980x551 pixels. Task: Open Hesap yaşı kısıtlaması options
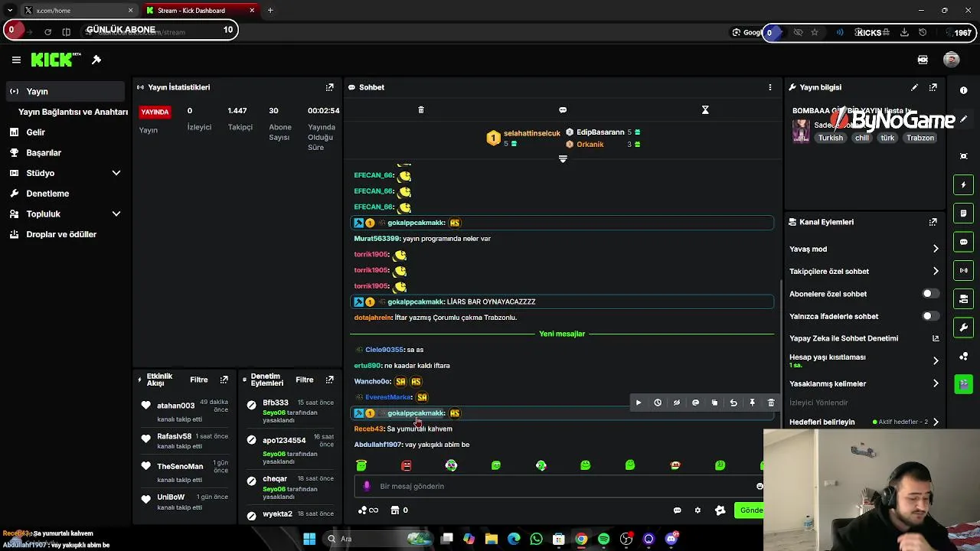(864, 360)
